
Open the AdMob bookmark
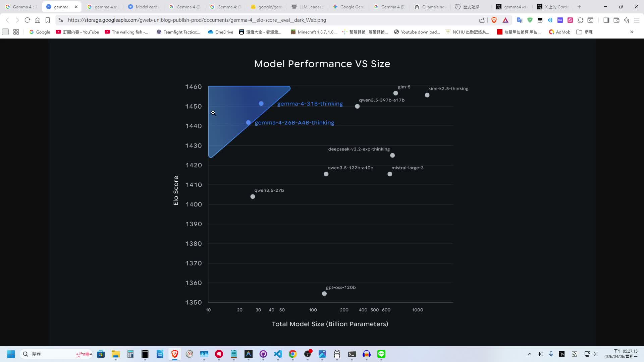559,32
